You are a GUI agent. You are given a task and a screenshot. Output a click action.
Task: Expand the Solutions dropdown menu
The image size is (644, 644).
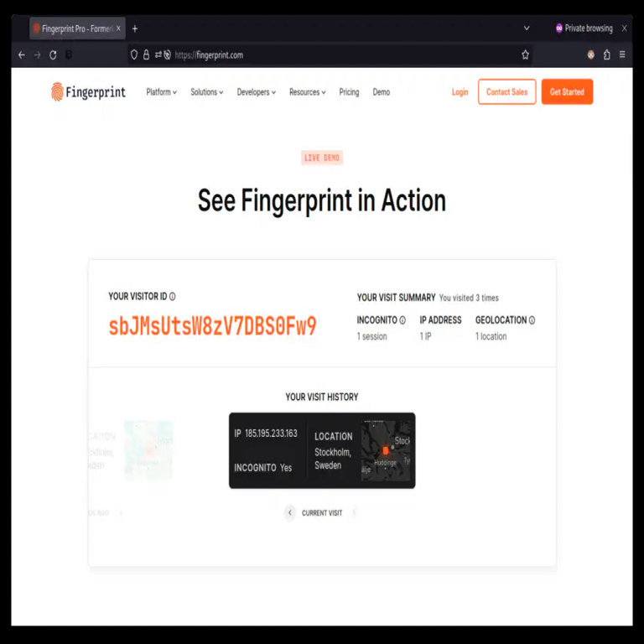click(x=206, y=92)
